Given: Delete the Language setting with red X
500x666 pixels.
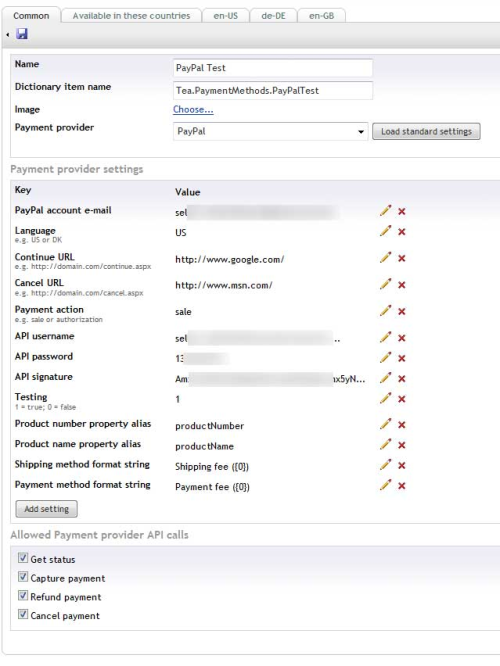Looking at the screenshot, I should 401,232.
